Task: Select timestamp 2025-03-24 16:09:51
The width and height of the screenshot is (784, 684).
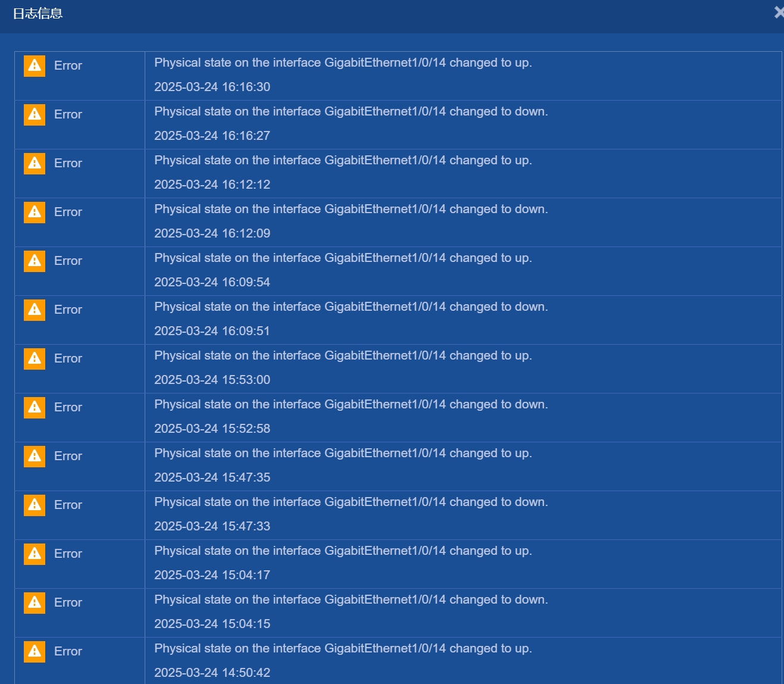Action: click(x=212, y=331)
